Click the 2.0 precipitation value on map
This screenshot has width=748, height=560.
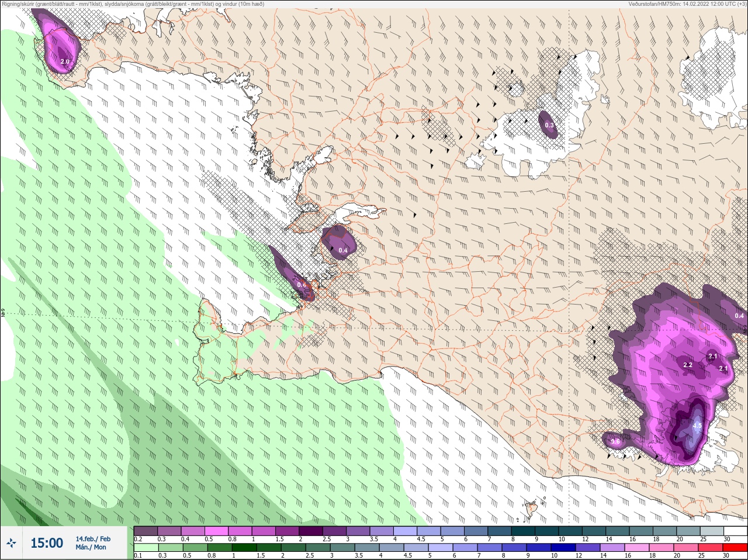pyautogui.click(x=65, y=61)
